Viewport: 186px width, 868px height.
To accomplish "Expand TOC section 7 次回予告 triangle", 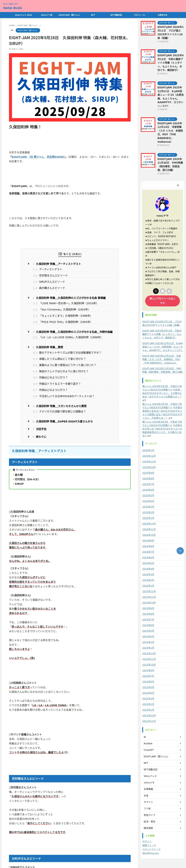I will (x=29, y=429).
